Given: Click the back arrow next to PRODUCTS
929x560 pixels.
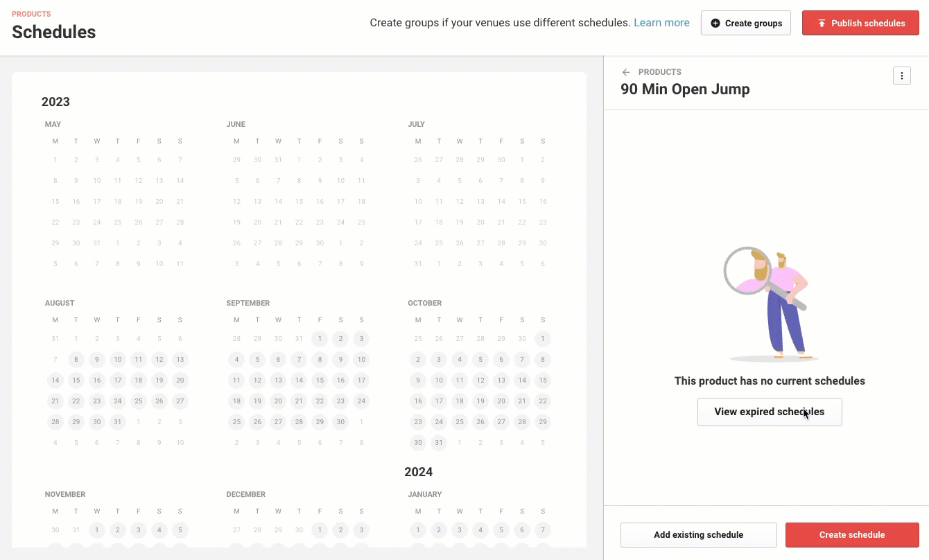Looking at the screenshot, I should [626, 72].
